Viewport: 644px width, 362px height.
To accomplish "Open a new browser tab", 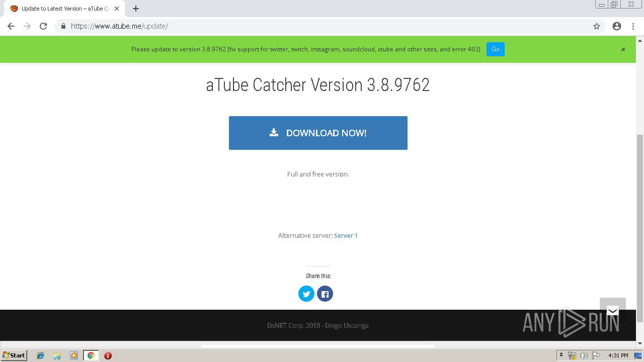I will (x=136, y=9).
